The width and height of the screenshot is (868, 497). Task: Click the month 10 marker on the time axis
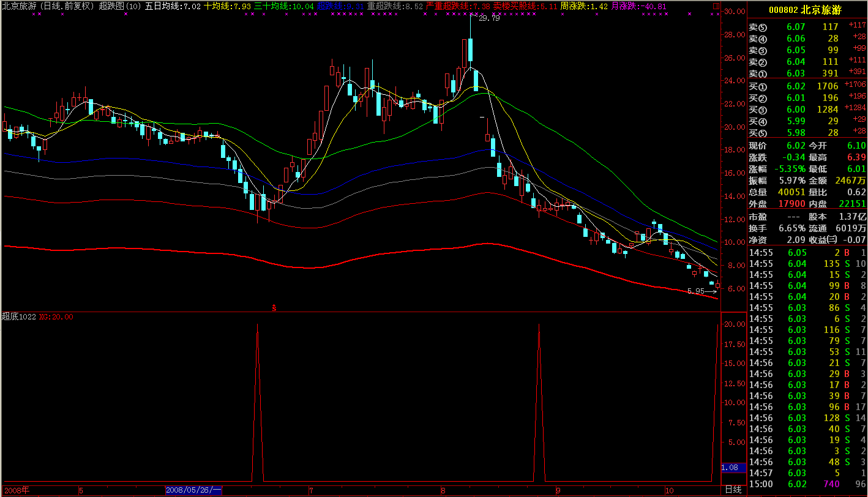[669, 490]
